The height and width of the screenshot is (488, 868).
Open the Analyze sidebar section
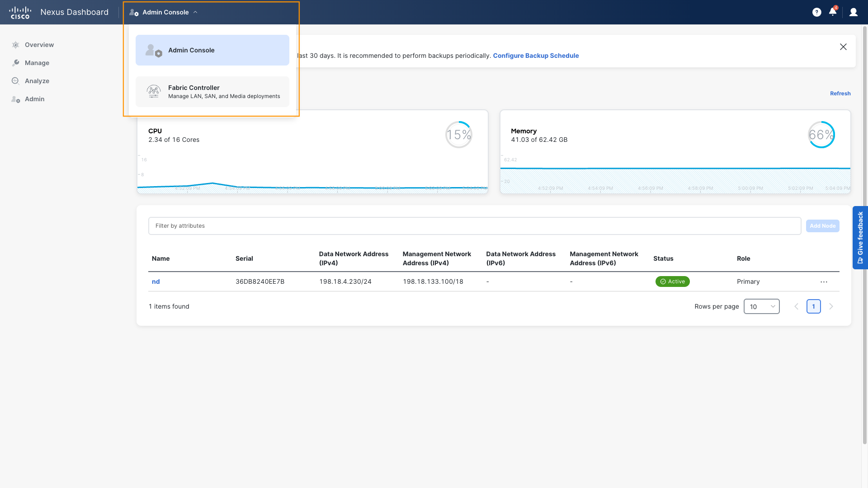point(37,81)
